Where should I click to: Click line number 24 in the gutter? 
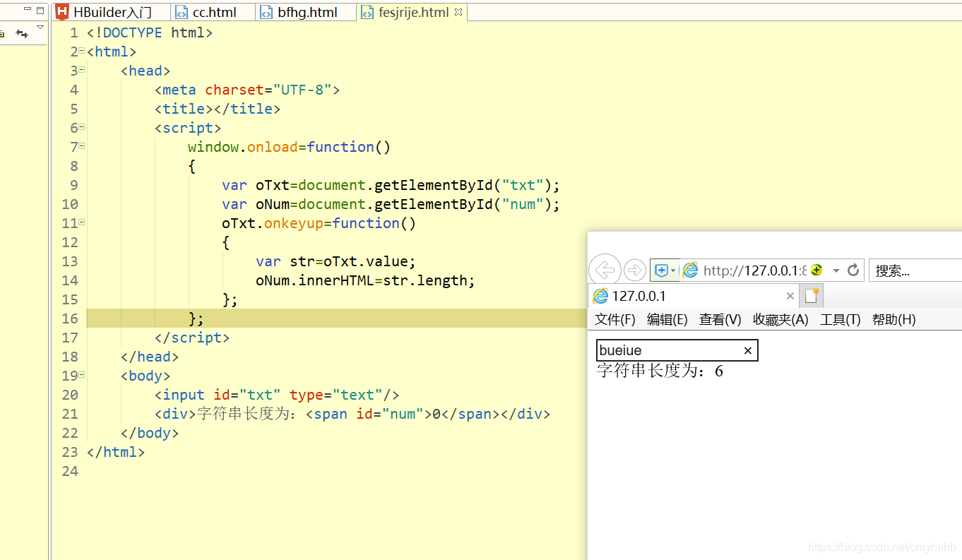[70, 471]
